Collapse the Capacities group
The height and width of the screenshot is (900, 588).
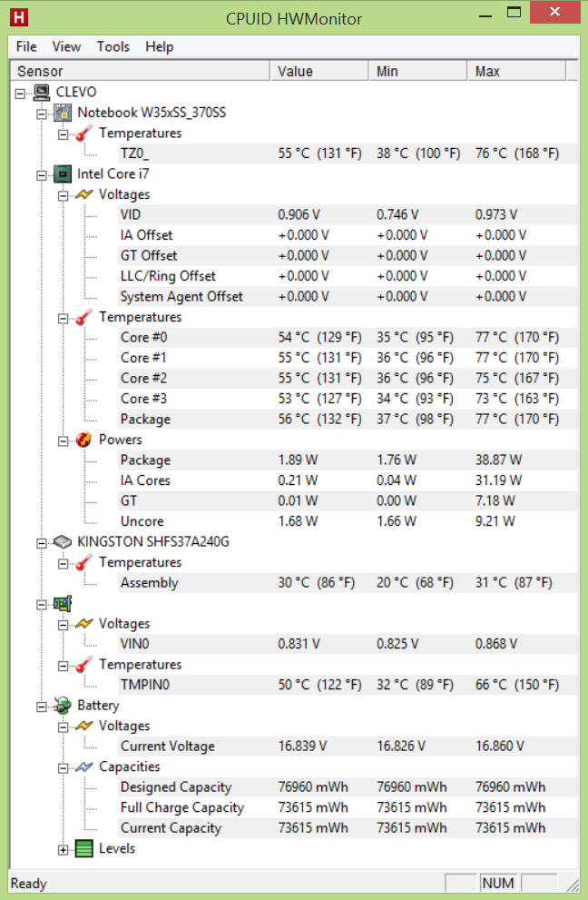click(x=64, y=768)
